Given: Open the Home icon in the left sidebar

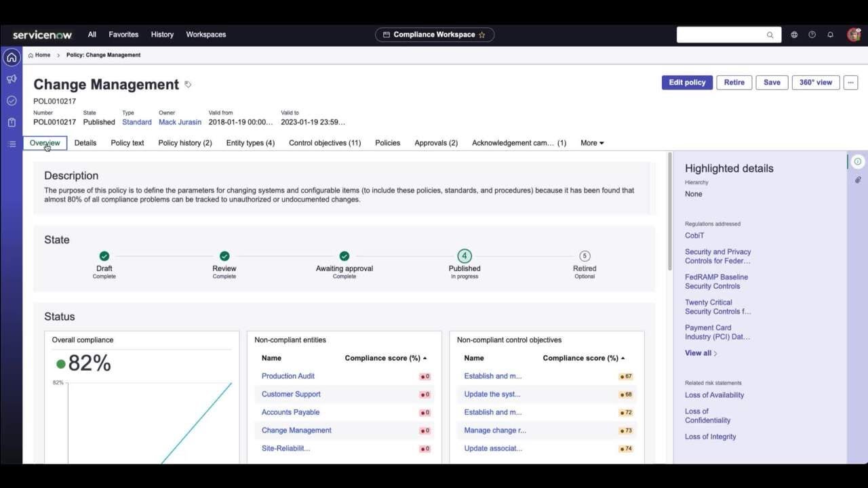Looking at the screenshot, I should pyautogui.click(x=12, y=58).
